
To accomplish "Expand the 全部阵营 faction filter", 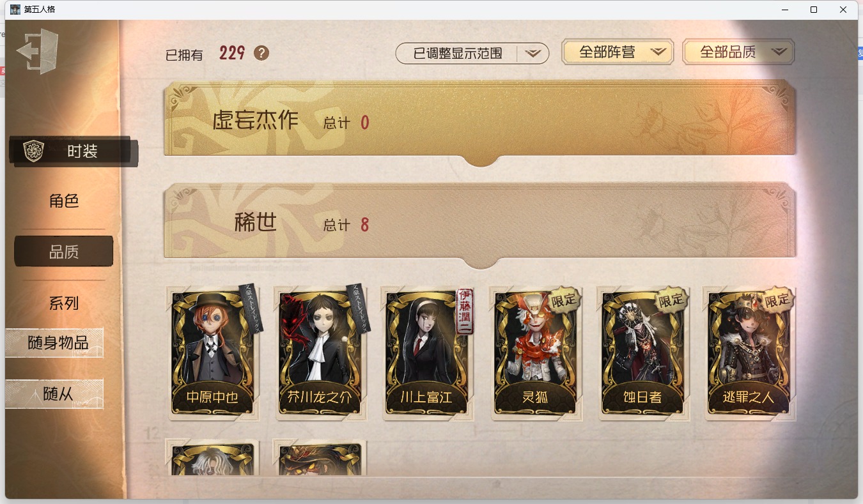I will [x=618, y=52].
